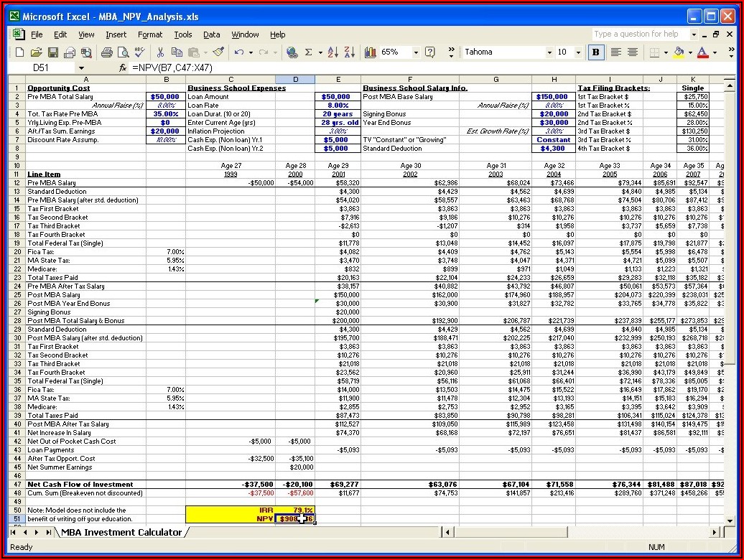Open the Data menu

pyautogui.click(x=211, y=34)
